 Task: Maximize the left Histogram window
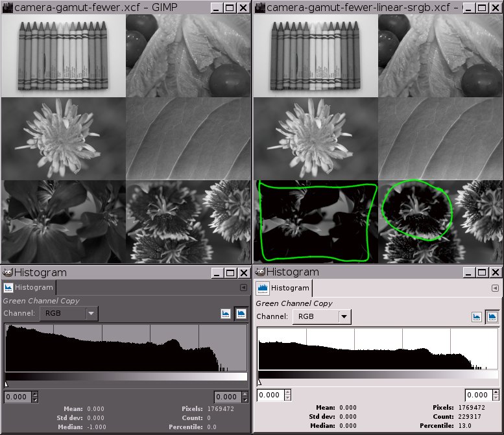click(230, 273)
